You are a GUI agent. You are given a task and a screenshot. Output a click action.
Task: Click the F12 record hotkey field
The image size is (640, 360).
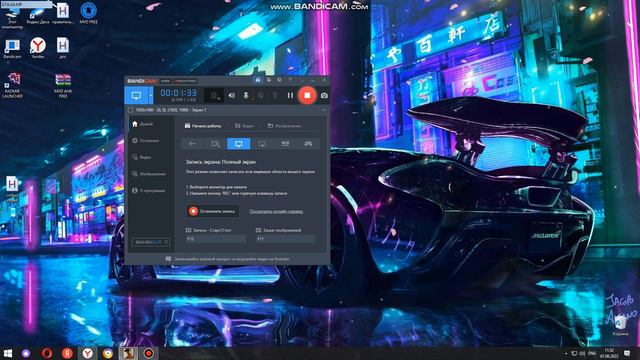point(216,239)
